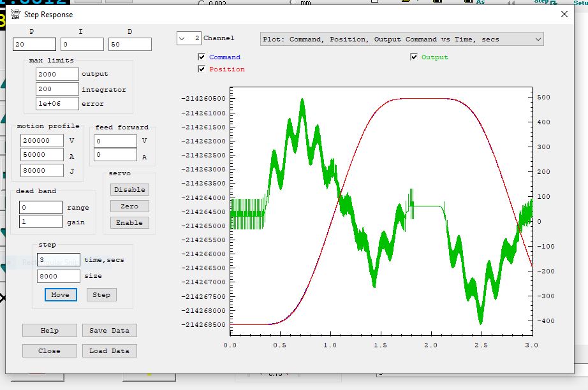The height and width of the screenshot is (390, 588).
Task: Click the Load Data button
Action: coord(109,351)
